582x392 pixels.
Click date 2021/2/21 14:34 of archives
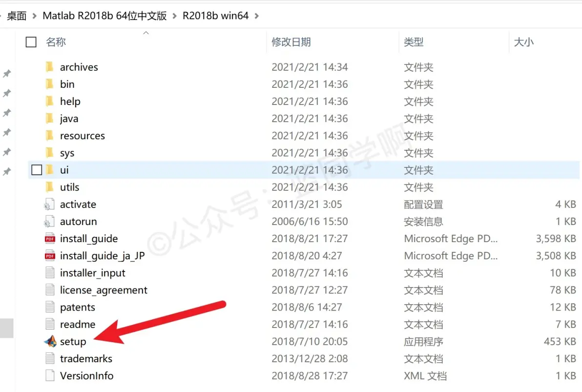310,67
